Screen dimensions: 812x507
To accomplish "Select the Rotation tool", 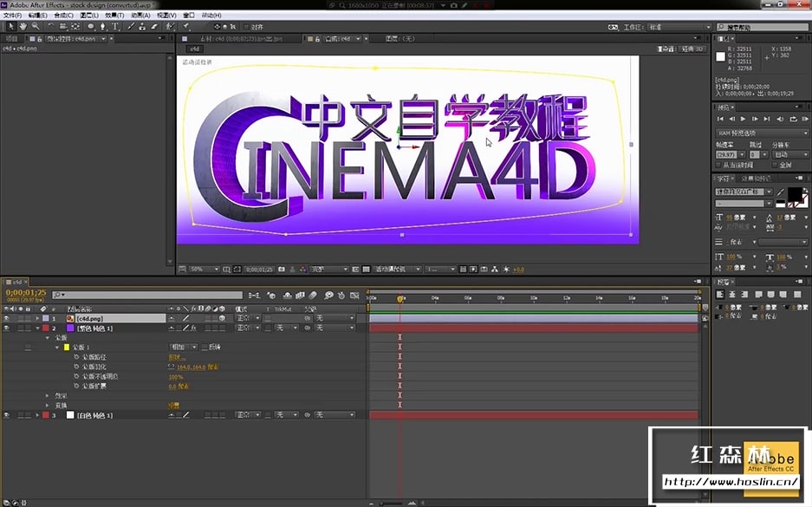I will [x=51, y=26].
